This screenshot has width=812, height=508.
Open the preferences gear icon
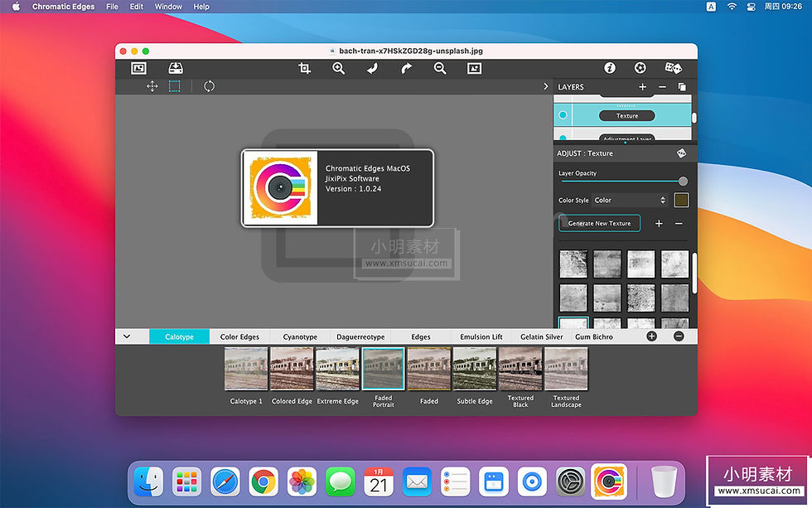[640, 68]
